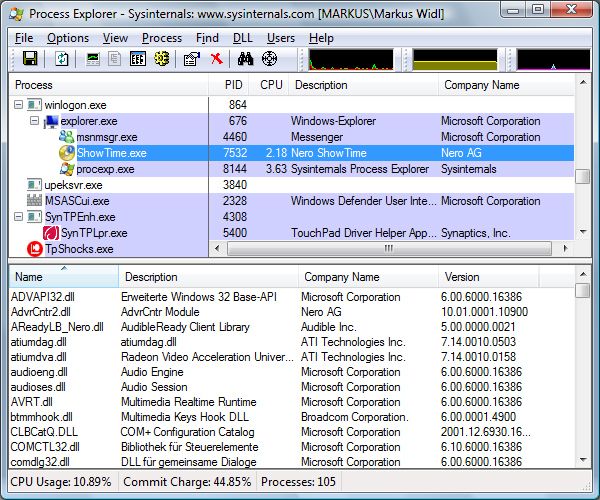Sort by the CPU column header
The width and height of the screenshot is (600, 500).
coord(269,85)
